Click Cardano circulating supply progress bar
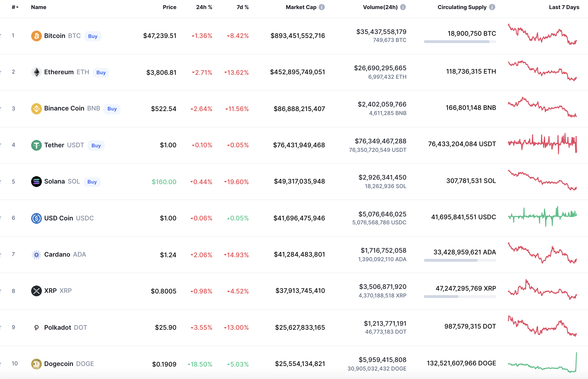 click(x=460, y=260)
